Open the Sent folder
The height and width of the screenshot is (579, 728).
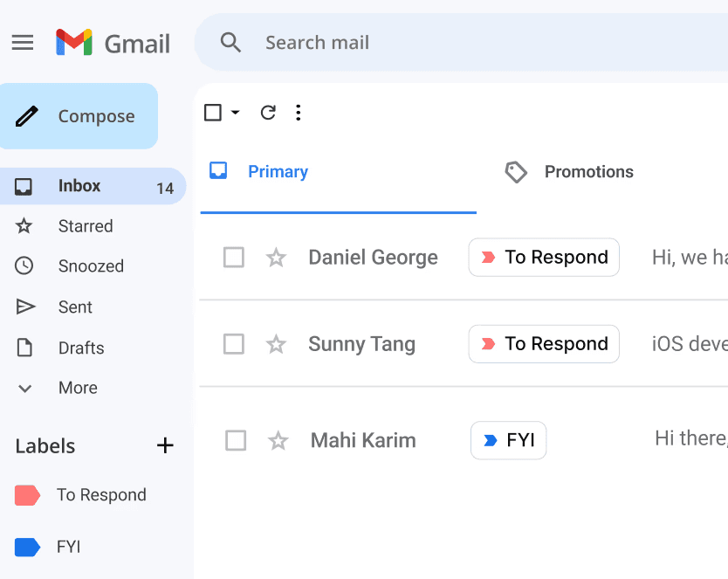point(75,307)
